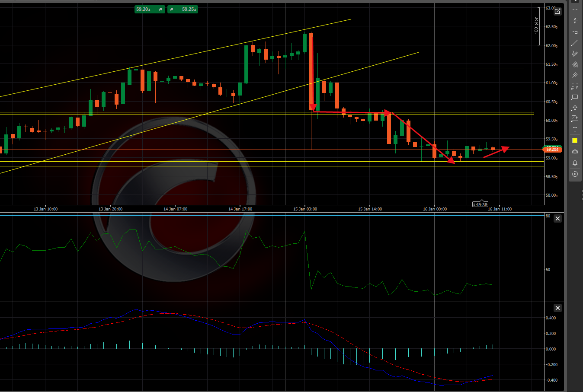This screenshot has height=392, width=583.
Task: Click the sell button at 59.204
Action: point(150,9)
